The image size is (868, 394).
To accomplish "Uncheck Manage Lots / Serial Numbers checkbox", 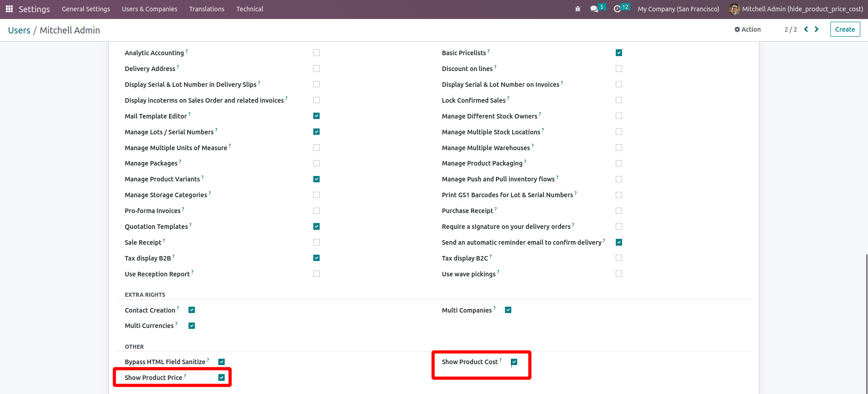I will pyautogui.click(x=316, y=132).
